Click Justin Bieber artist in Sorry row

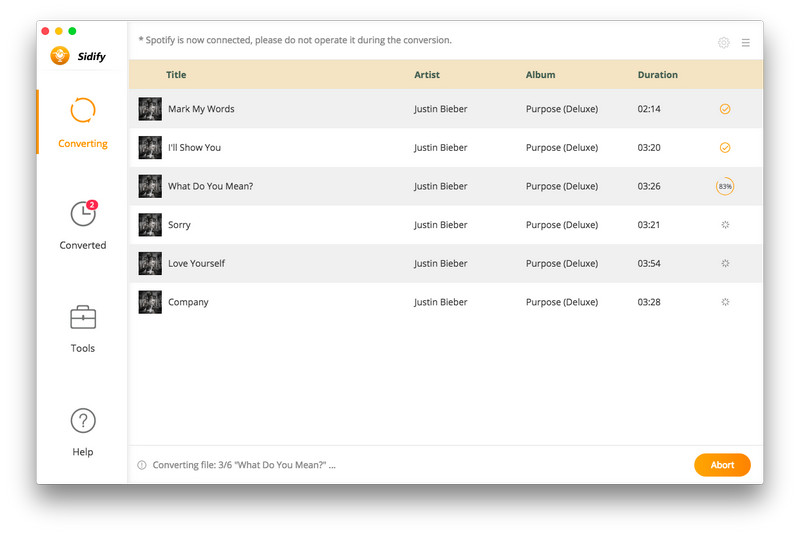440,225
